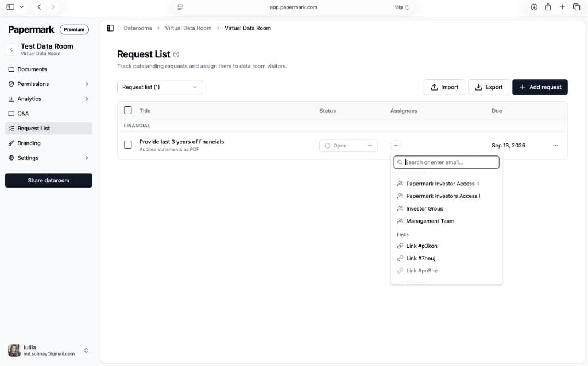This screenshot has height=366, width=588.
Task: Select Link #p3koh
Action: (446, 246)
